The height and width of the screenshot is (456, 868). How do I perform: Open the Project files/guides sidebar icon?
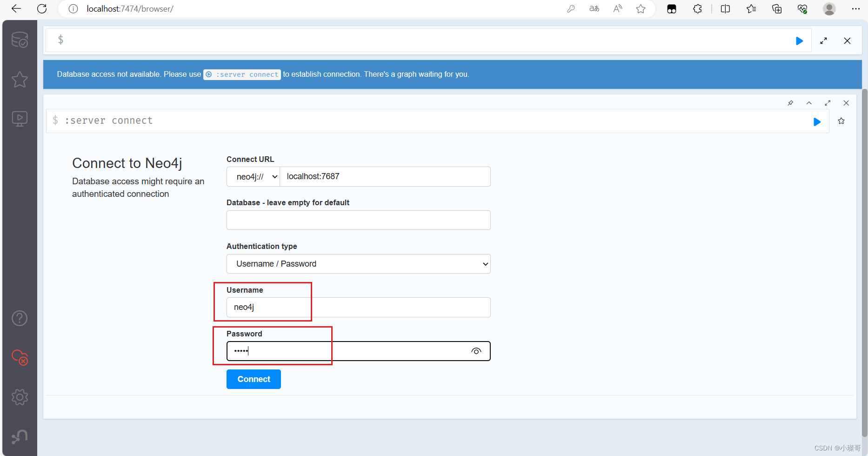click(20, 119)
